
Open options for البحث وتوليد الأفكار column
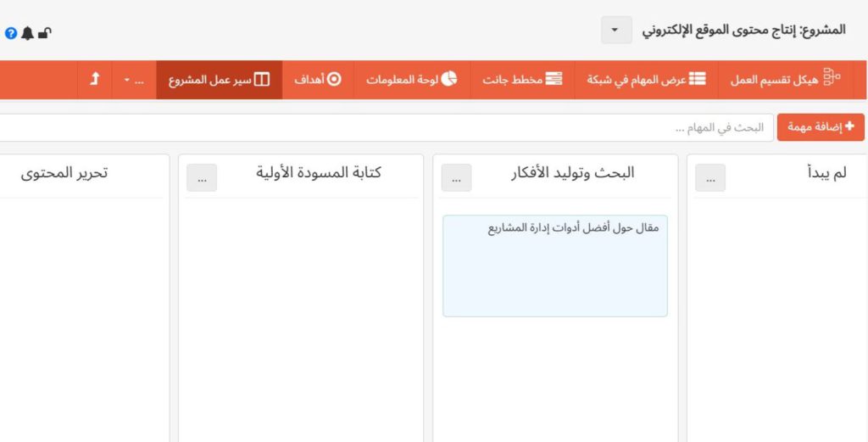coord(456,178)
